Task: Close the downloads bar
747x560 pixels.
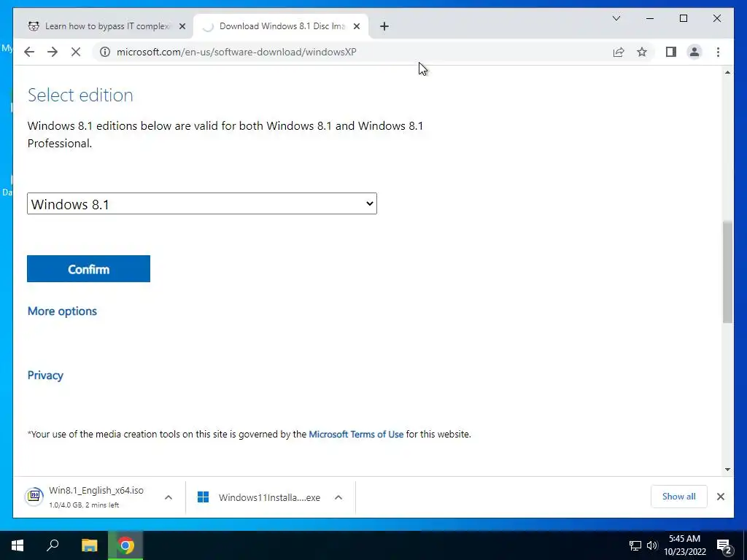Action: click(720, 497)
